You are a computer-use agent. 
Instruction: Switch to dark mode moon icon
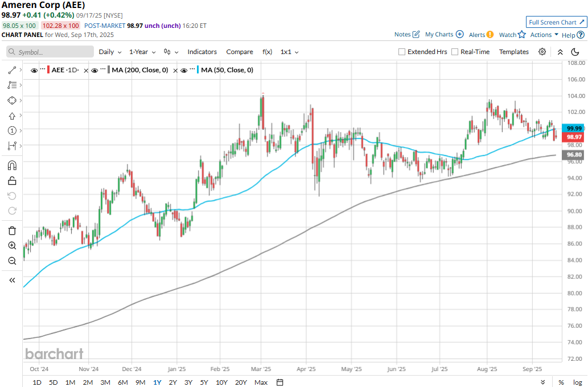[575, 52]
